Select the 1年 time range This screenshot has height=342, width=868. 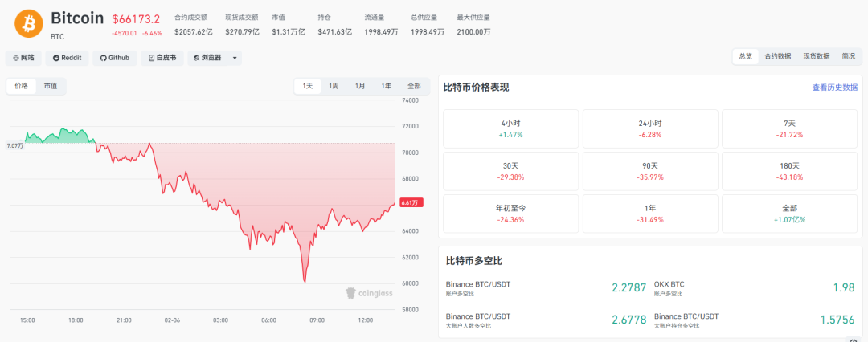click(387, 86)
